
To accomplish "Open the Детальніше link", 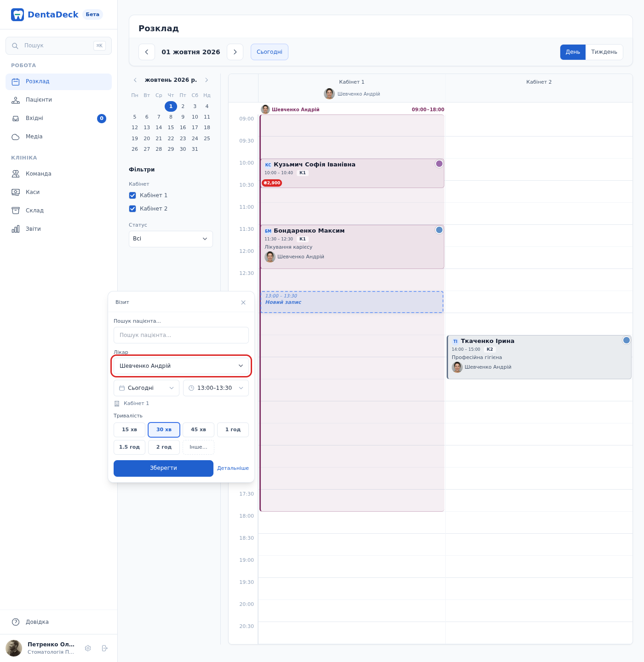I will pyautogui.click(x=233, y=468).
